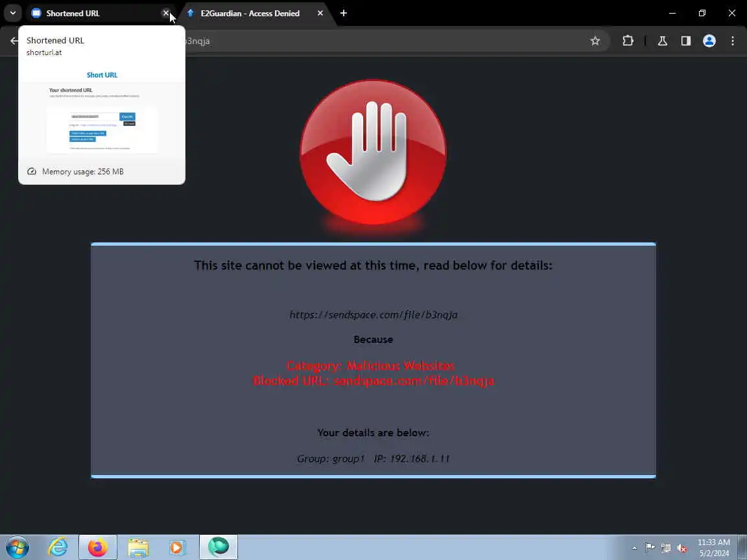Open the network status tray icon
Image resolution: width=747 pixels, height=560 pixels.
[x=666, y=548]
